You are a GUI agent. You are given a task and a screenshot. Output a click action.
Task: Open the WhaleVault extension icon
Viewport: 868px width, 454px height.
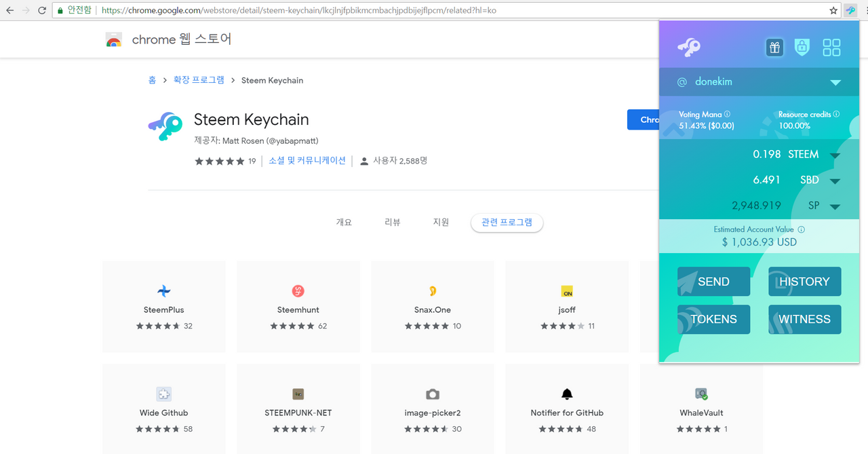[701, 394]
